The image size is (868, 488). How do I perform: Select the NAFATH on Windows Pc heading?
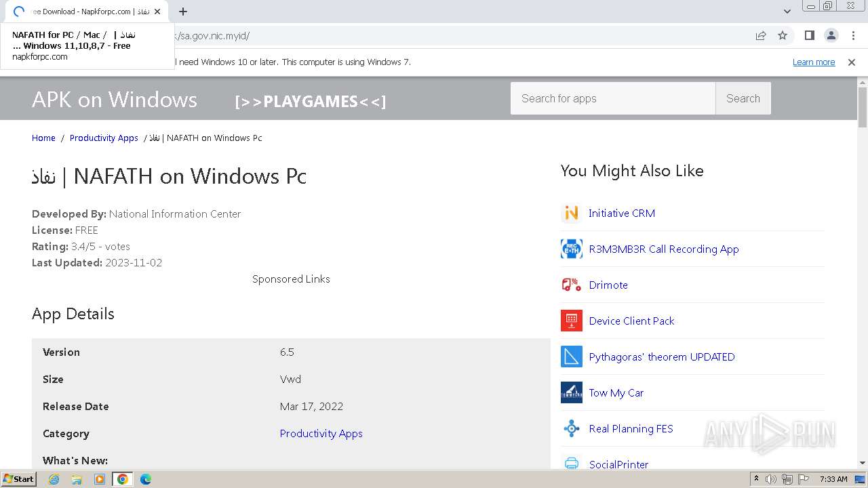coord(169,176)
